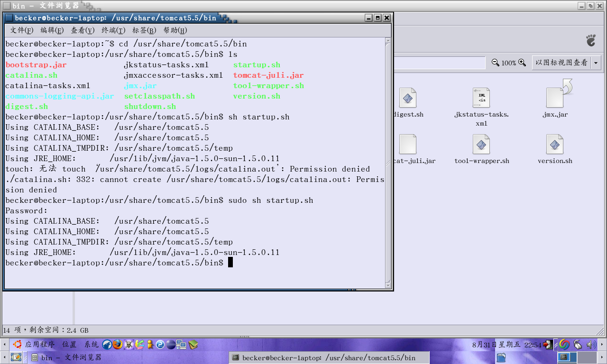Open the terminal window menu icon in titlebar
The image size is (607, 364).
(x=9, y=18)
